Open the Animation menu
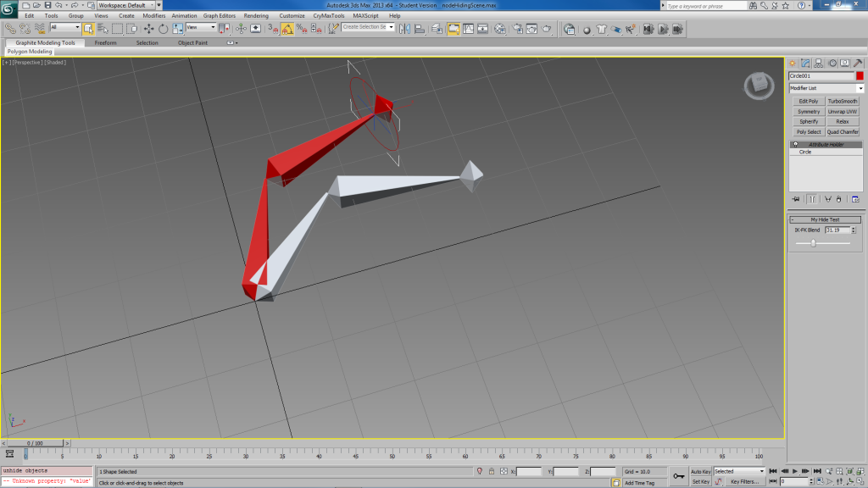Viewport: 868px width, 488px height. [x=184, y=15]
